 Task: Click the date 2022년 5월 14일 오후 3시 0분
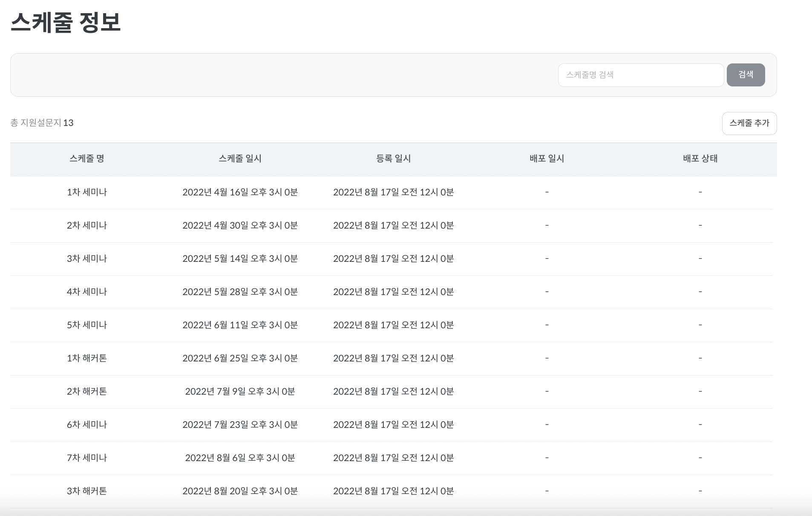240,258
